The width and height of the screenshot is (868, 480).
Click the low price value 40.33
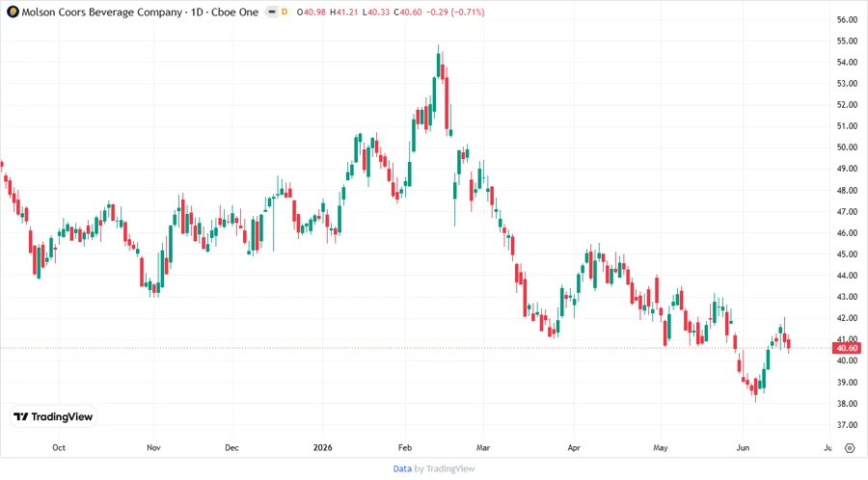coord(379,13)
